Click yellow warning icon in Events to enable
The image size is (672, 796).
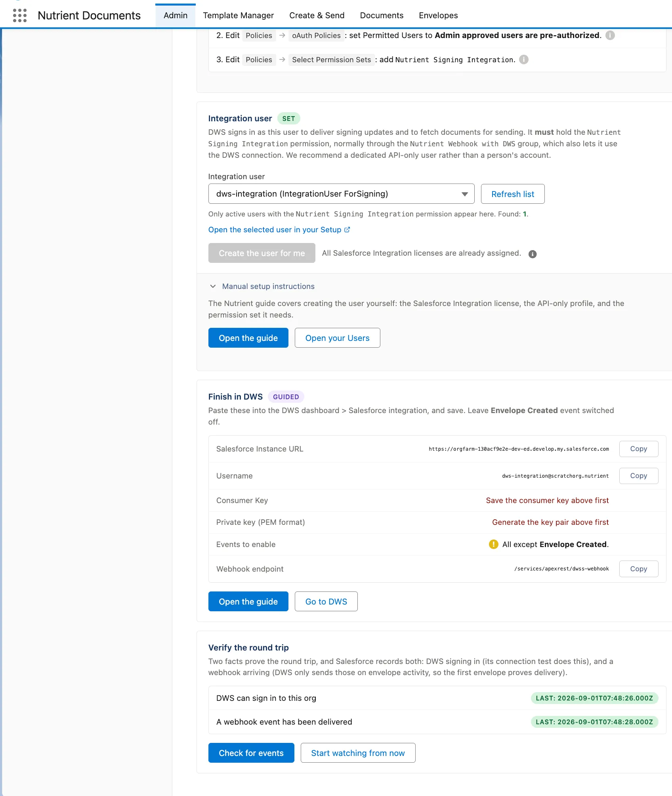point(493,544)
